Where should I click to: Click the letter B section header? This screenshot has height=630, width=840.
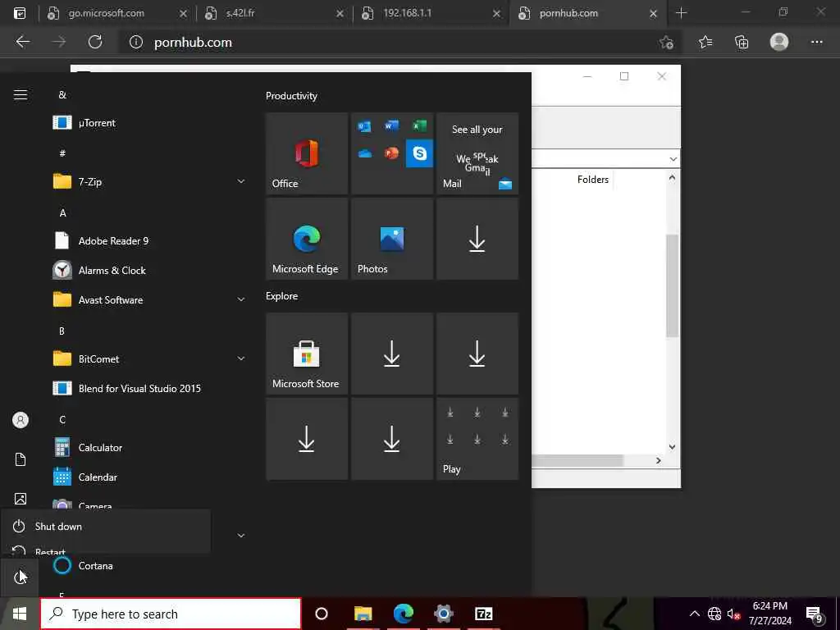tap(62, 331)
